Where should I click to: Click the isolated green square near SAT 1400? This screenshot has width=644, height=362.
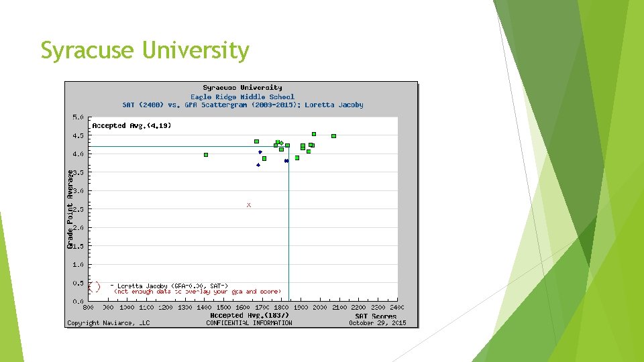[x=206, y=155]
